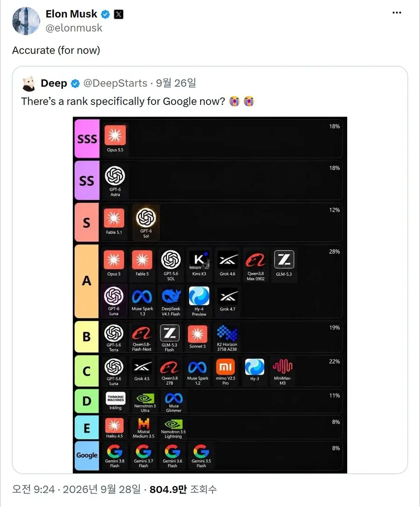Viewport: 420px width, 507px height.
Task: Click the X affiliation badge icon
Action: point(119,14)
